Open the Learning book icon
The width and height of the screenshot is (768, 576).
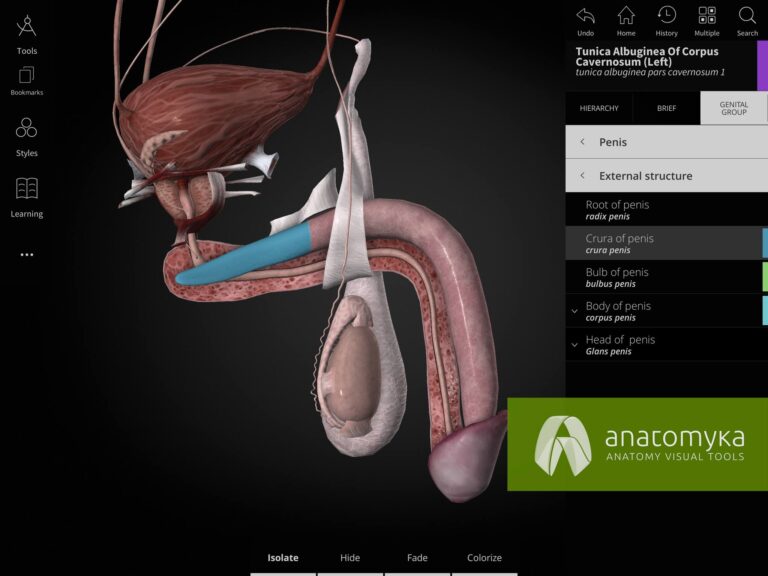point(27,189)
